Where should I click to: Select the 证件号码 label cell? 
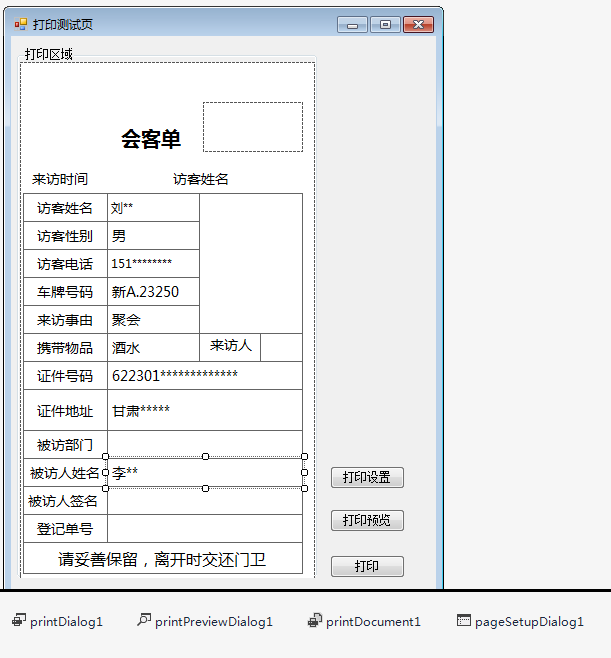tap(65, 376)
